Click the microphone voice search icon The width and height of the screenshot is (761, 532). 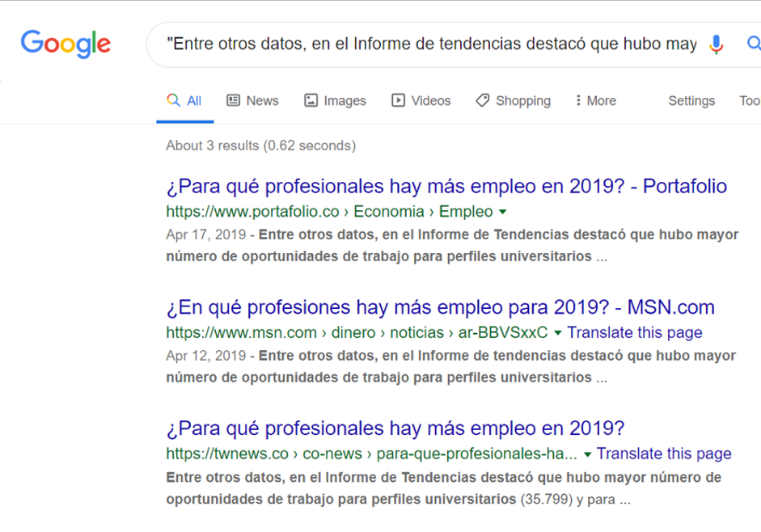pos(716,44)
